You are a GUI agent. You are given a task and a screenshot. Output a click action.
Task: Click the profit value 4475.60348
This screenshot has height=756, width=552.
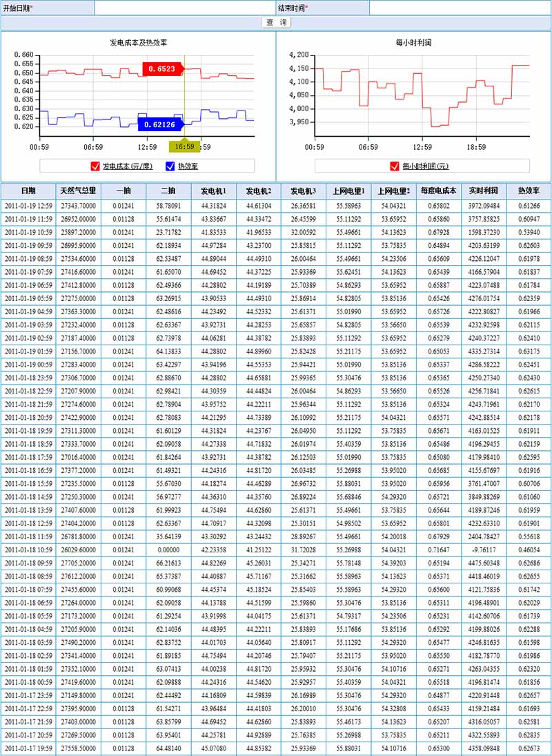(484, 563)
